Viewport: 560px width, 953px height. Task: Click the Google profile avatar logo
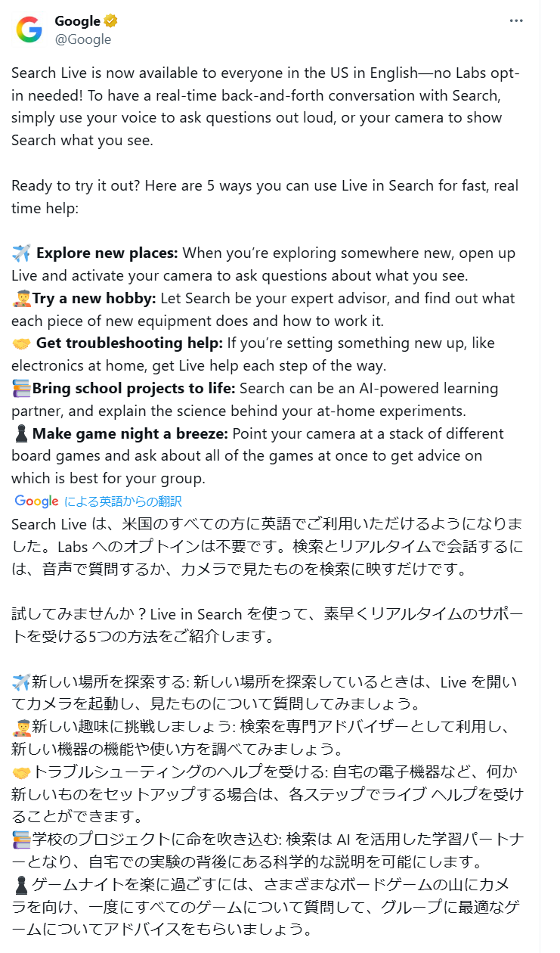(x=29, y=29)
